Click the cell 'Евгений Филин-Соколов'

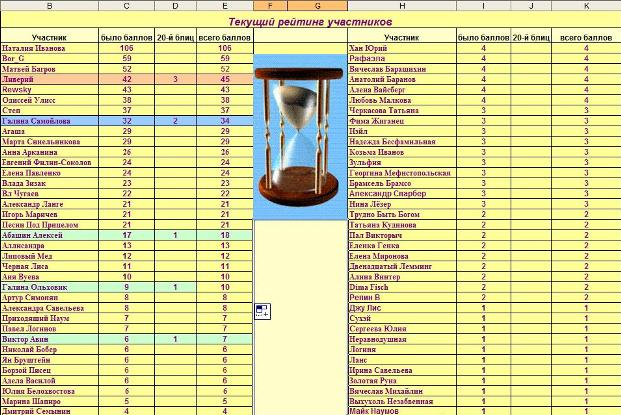[50, 162]
